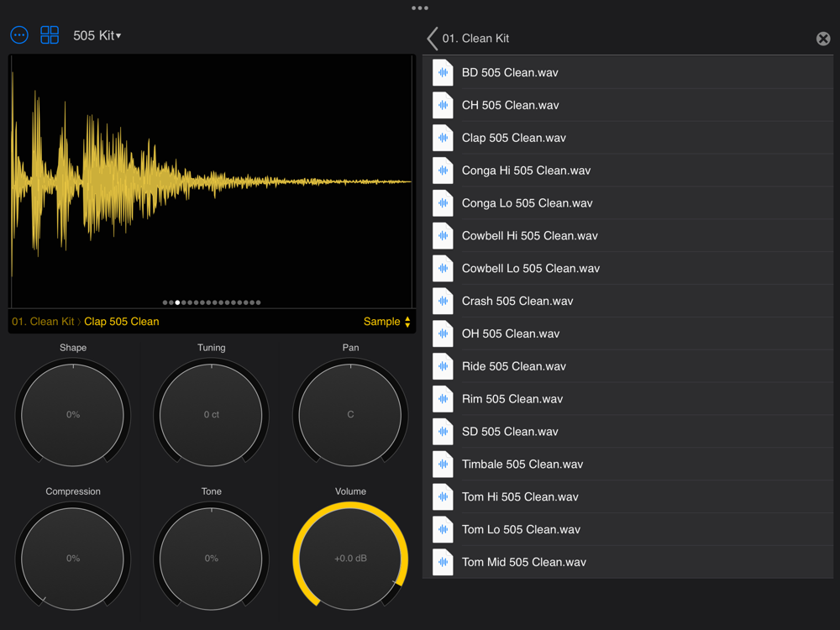Open the Sample mode selector
This screenshot has width=840, height=630.
pyautogui.click(x=387, y=322)
